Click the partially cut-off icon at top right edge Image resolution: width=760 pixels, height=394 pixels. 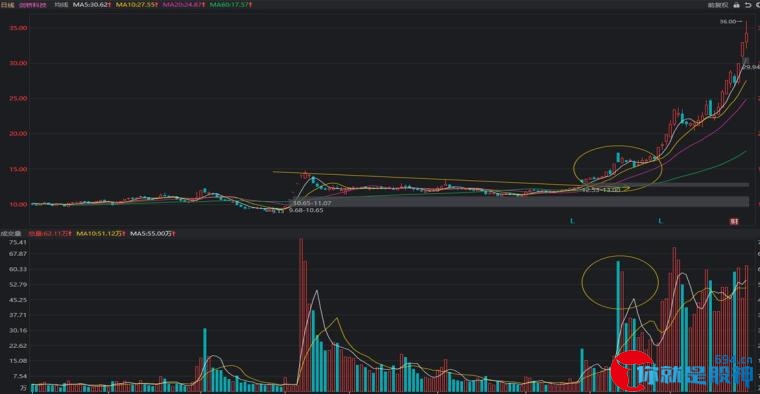758,5
